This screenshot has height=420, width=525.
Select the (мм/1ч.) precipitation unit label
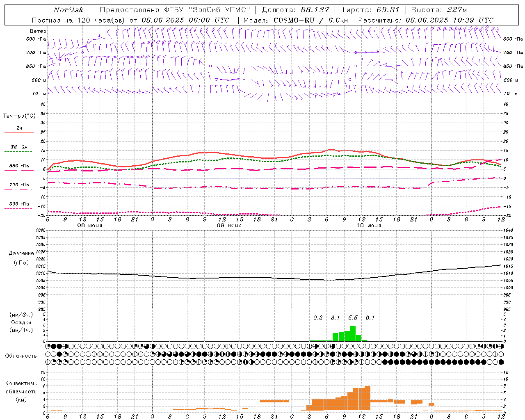(x=21, y=330)
